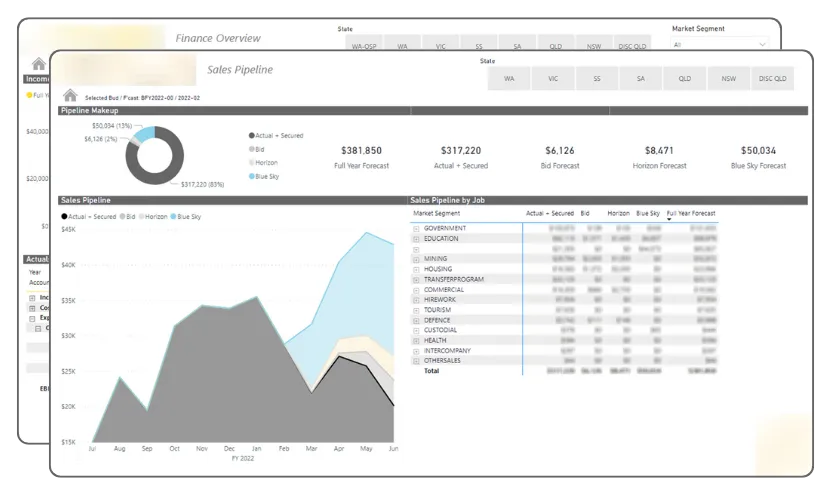Expand the TRANSFERPROGRAM market segment row
The image size is (831, 495).
[417, 280]
